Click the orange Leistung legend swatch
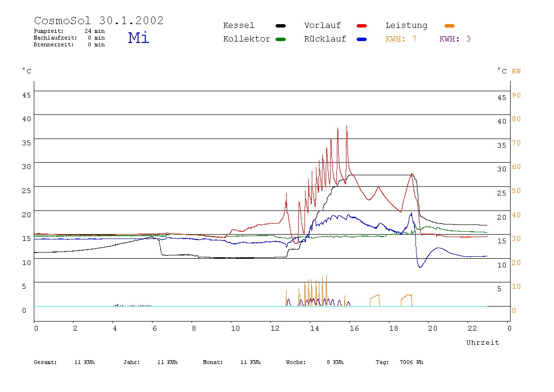 point(449,26)
